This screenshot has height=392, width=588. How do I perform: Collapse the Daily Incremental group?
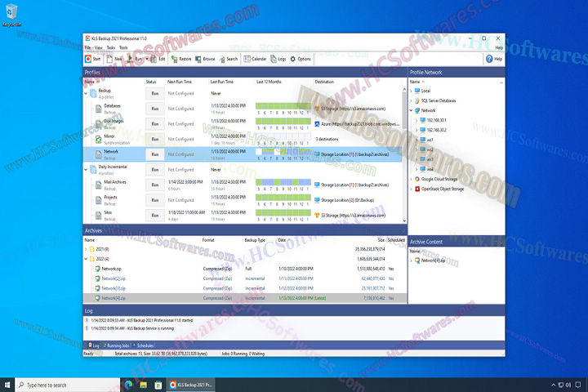(86, 170)
